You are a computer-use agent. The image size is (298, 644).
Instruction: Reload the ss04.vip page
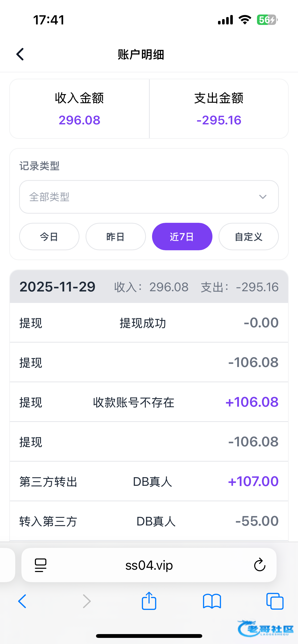tap(260, 565)
